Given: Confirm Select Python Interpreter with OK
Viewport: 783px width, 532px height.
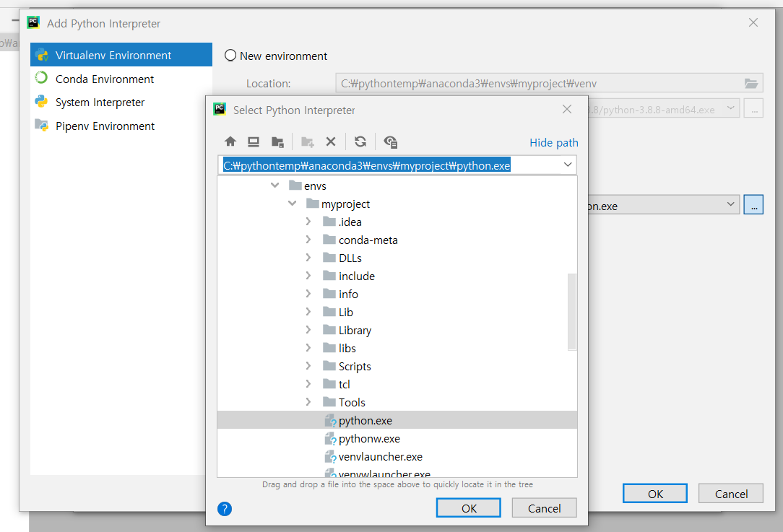Looking at the screenshot, I should tap(468, 508).
